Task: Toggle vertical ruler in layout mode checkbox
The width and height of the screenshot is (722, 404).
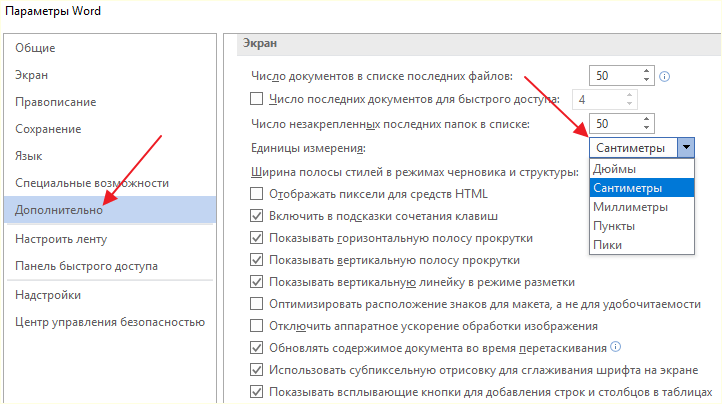Action: pos(256,281)
